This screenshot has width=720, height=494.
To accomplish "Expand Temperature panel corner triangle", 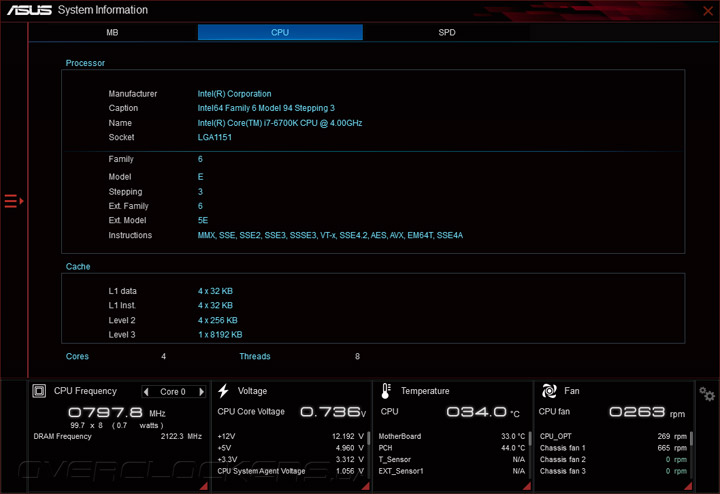I will [x=528, y=486].
